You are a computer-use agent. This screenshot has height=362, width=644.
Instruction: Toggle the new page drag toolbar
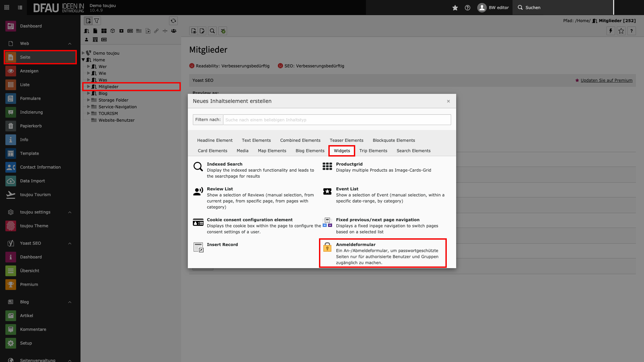(x=88, y=21)
